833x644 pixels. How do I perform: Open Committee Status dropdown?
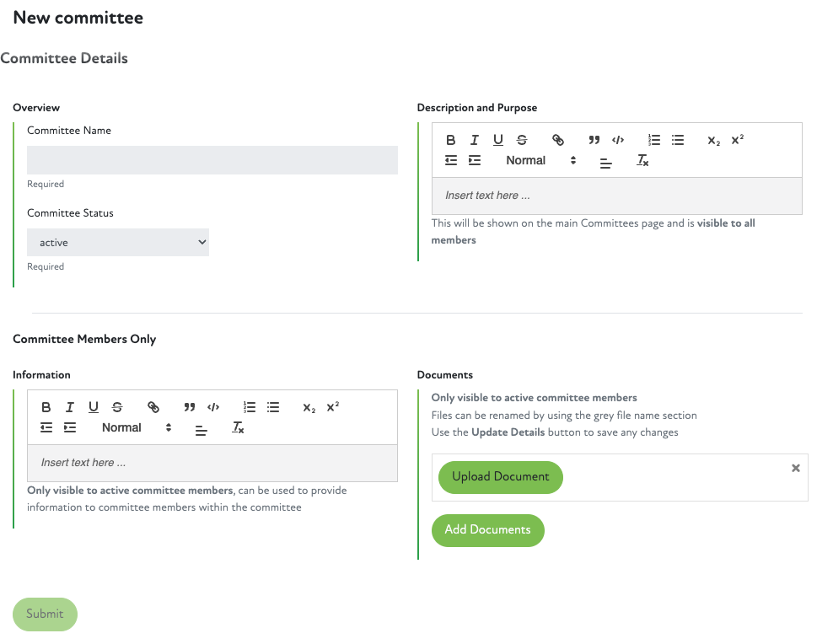point(118,243)
